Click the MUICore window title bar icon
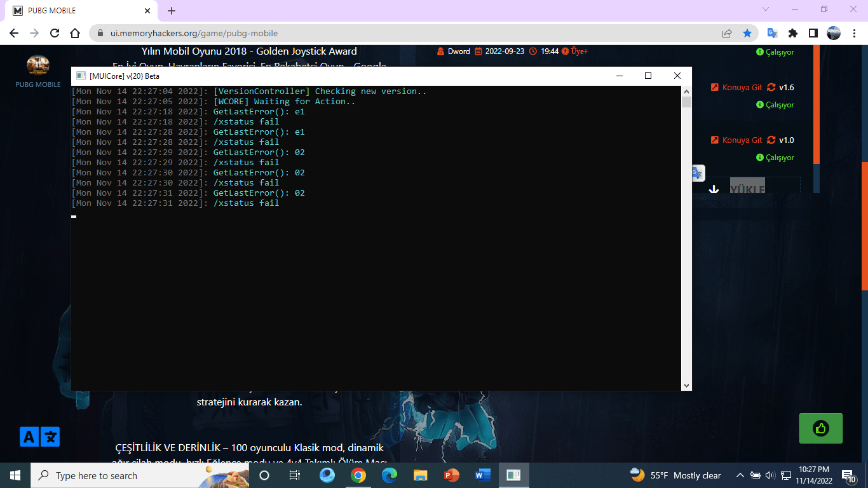This screenshot has width=868, height=488. point(81,76)
